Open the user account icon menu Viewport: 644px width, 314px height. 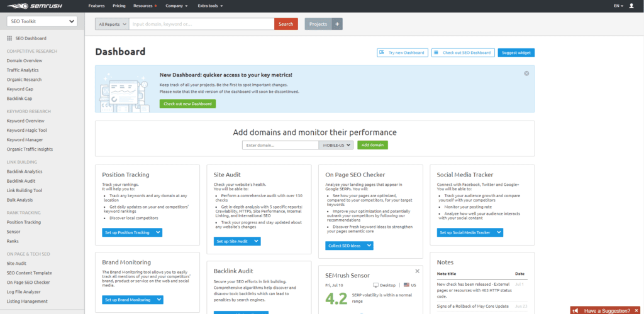click(631, 6)
